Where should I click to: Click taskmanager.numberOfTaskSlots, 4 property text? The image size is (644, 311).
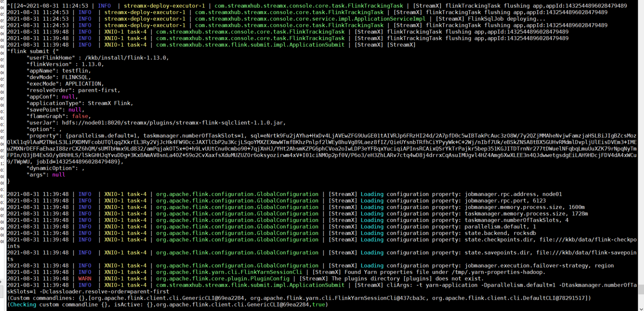point(517,220)
